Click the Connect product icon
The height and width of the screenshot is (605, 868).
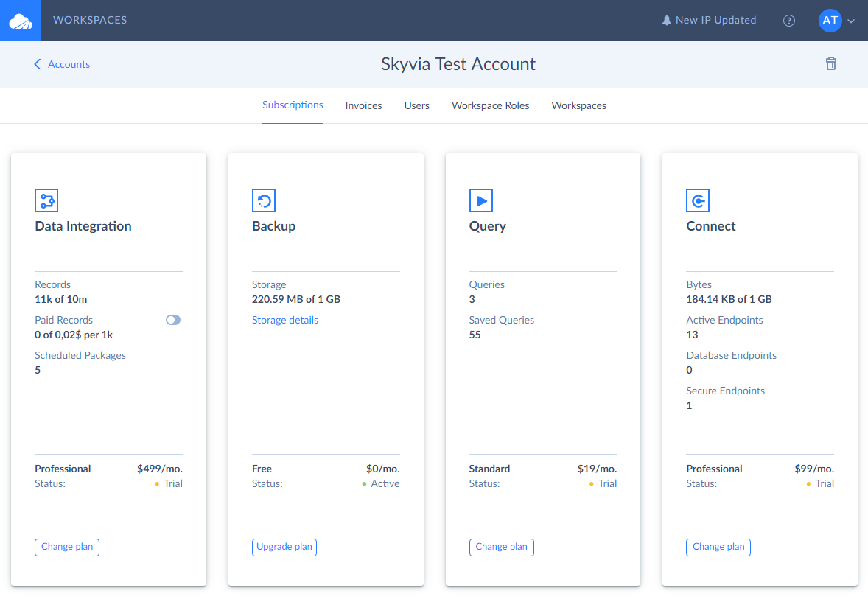pos(698,200)
